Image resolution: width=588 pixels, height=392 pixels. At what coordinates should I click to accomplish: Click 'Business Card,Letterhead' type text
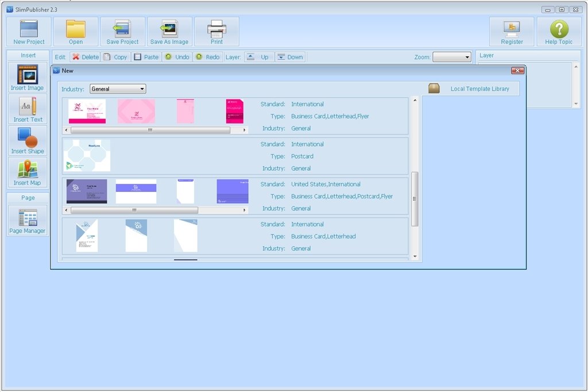[x=323, y=237]
